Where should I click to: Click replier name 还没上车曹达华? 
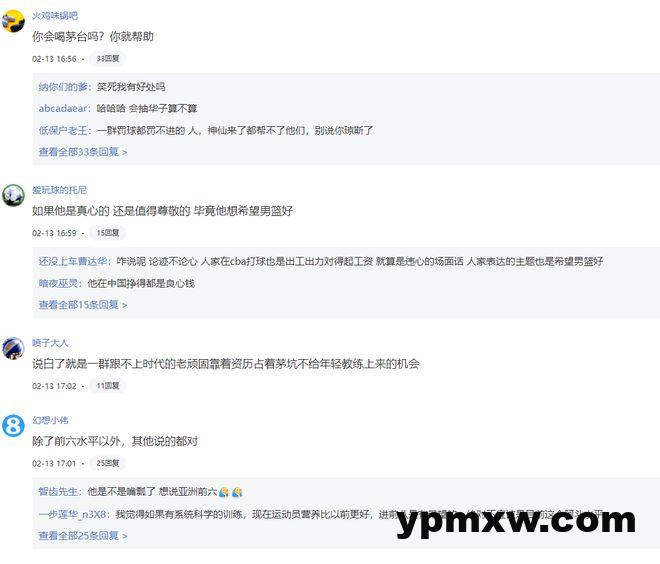click(73, 261)
